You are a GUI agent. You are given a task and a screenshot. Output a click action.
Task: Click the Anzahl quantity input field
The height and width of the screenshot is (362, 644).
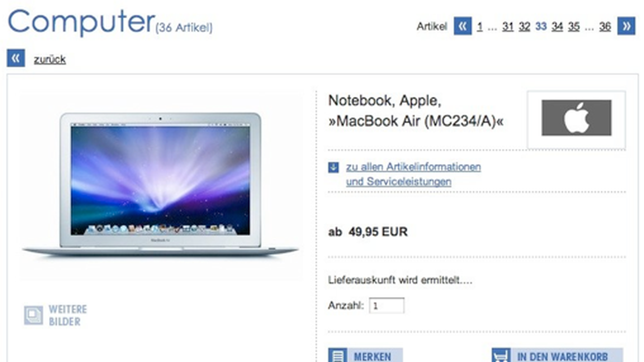(x=386, y=306)
